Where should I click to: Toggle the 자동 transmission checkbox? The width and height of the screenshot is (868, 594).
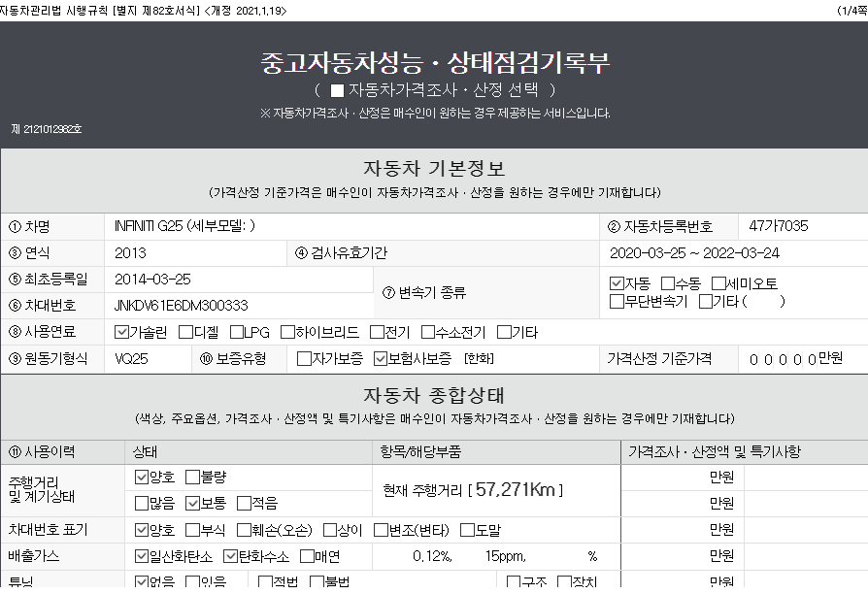tap(617, 283)
